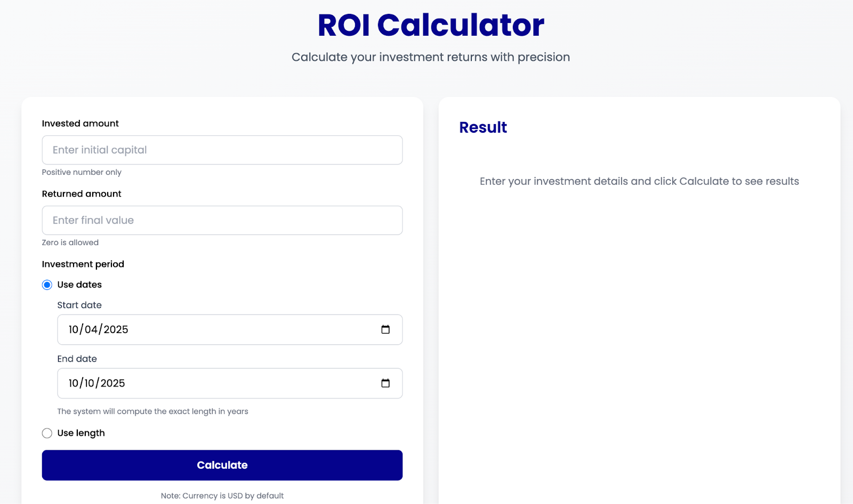Focus the Returned amount input field
This screenshot has height=504, width=853.
222,220
